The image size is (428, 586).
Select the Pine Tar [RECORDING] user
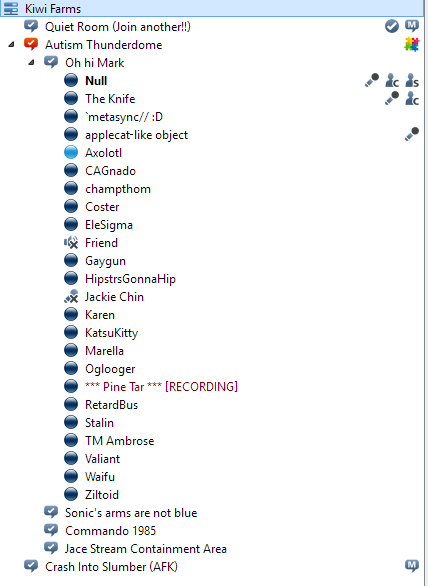(x=161, y=386)
